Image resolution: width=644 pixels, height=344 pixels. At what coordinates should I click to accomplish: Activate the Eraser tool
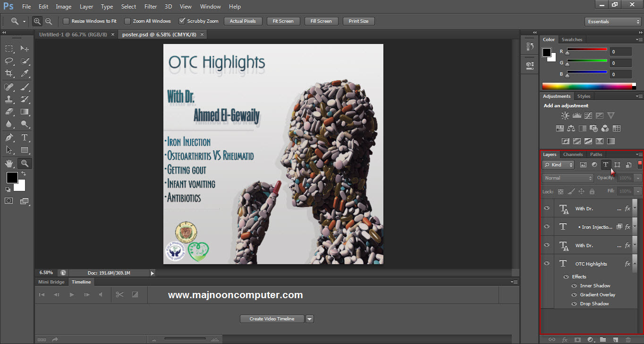tap(9, 112)
